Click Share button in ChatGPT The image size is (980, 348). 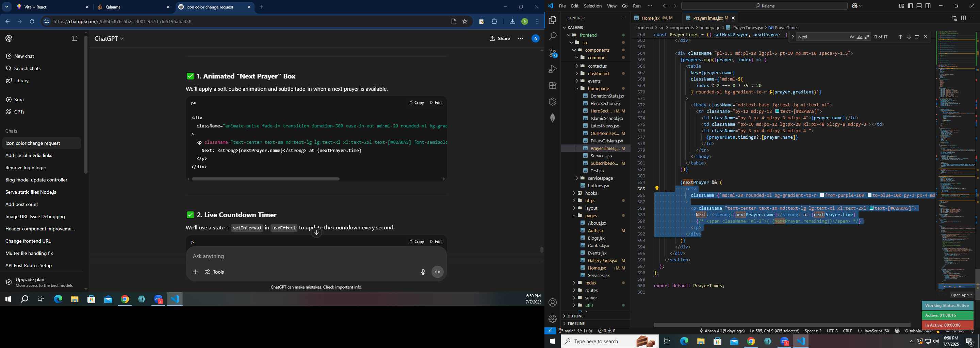500,39
